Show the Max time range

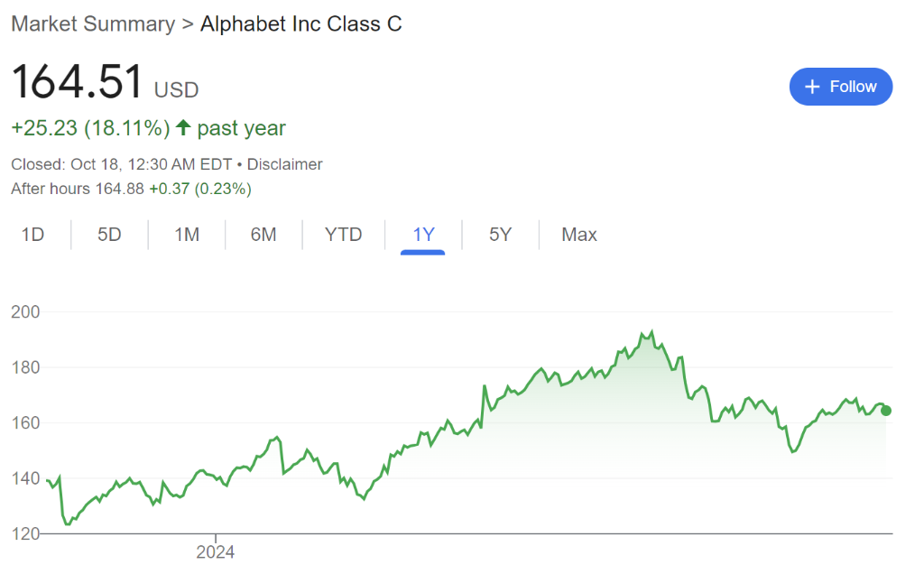pos(578,235)
